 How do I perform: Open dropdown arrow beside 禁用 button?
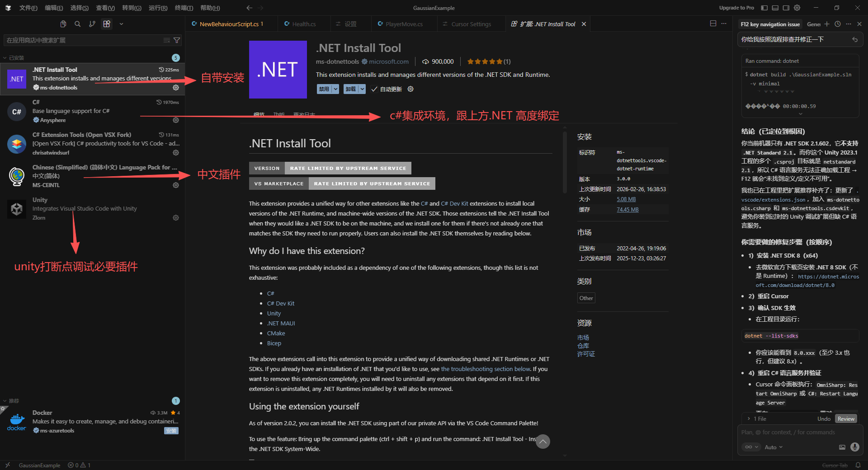335,89
